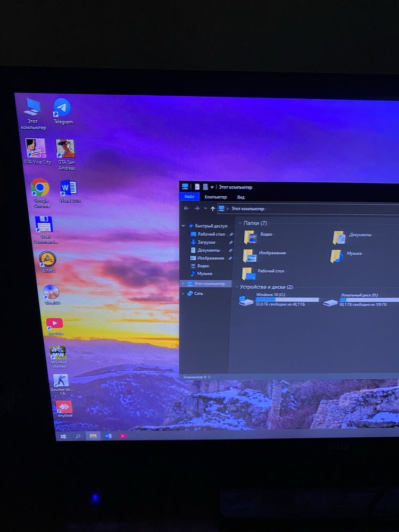Go forward with Explorer's forward arrow
Image resolution: width=399 pixels, height=532 pixels.
[x=197, y=209]
